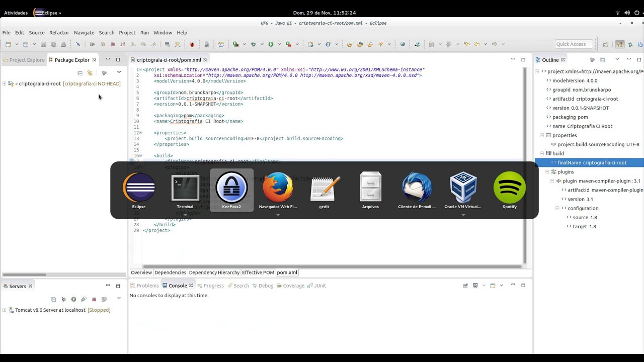Pick Terminal in the app switcher
The height and width of the screenshot is (362, 644).
[185, 191]
